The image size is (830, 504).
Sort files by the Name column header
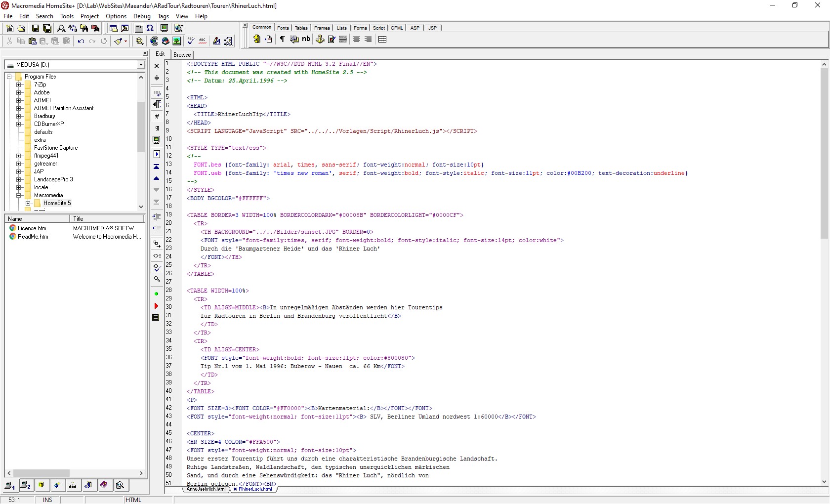(x=37, y=219)
